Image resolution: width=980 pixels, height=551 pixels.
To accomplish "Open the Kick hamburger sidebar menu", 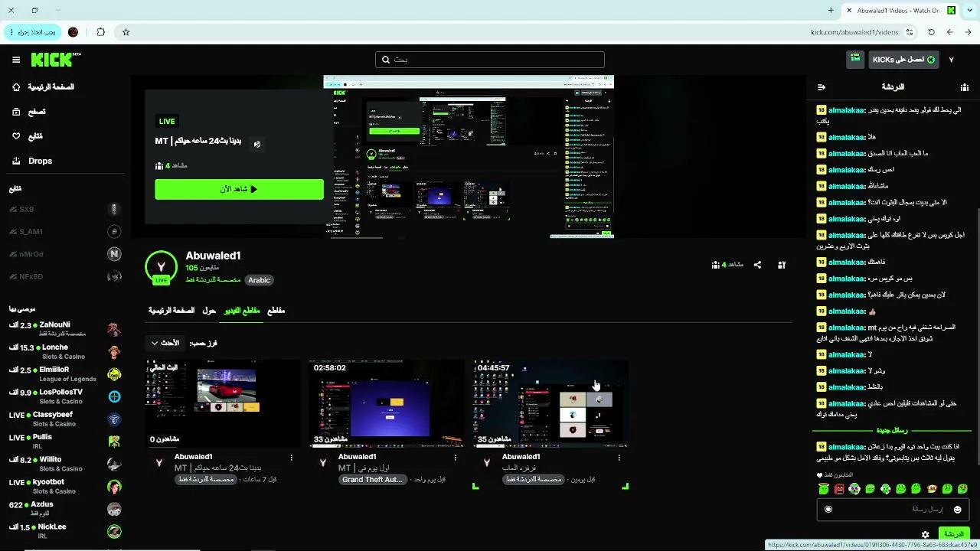I will [16, 60].
